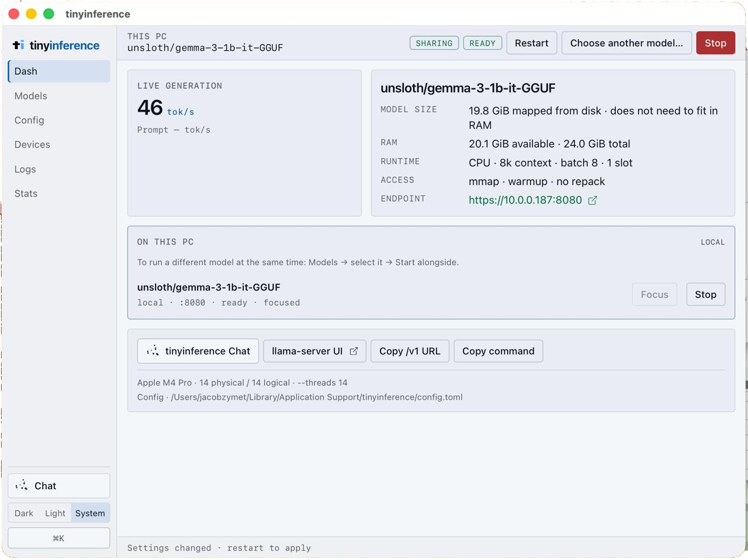
Task: Show the Devices page
Action: pos(59,144)
